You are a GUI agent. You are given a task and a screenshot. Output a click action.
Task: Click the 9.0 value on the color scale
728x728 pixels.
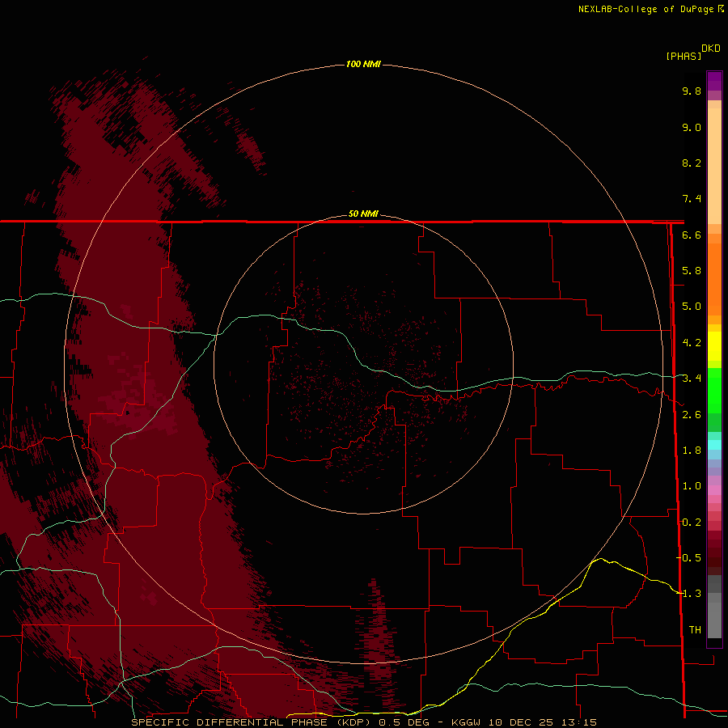692,127
